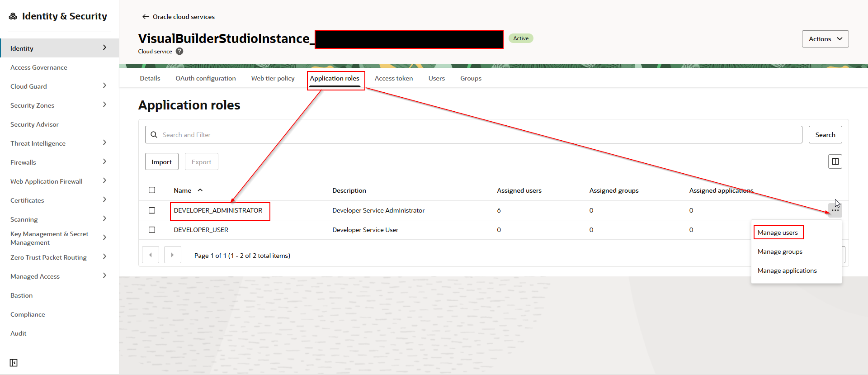The height and width of the screenshot is (375, 868).
Task: Select the Application roles tab
Action: [x=335, y=78]
